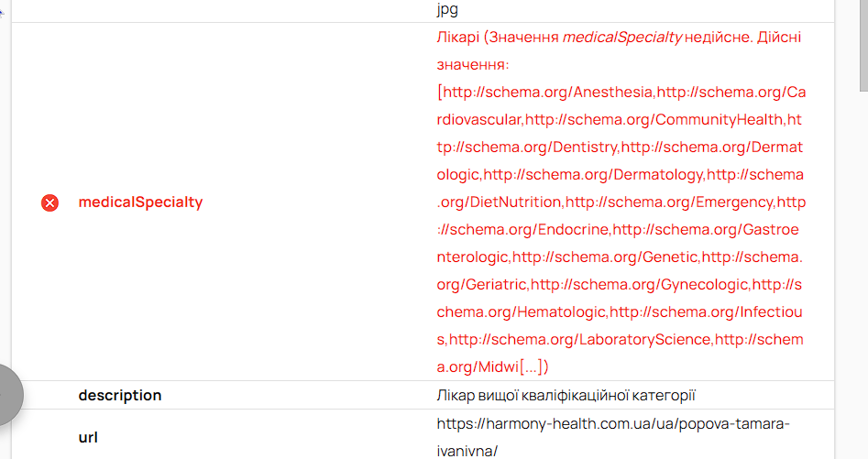Click the description value 'Лікар вищої кваліфікаційної категорії'
868x459 pixels.
click(x=566, y=396)
